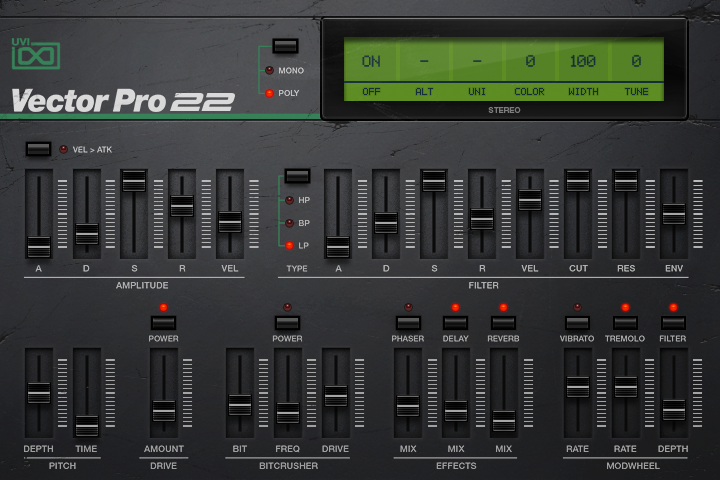Click the Amplitude Release slider handle
This screenshot has width=720, height=480.
click(x=182, y=206)
